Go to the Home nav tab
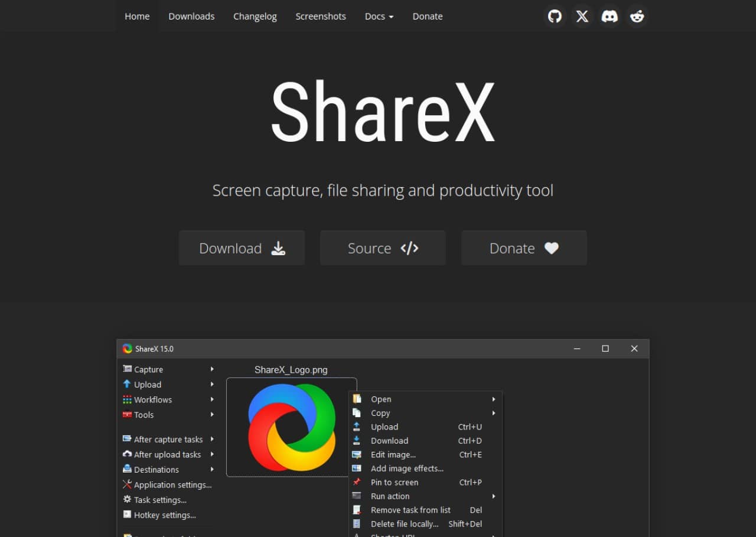The width and height of the screenshot is (756, 537). pyautogui.click(x=137, y=16)
